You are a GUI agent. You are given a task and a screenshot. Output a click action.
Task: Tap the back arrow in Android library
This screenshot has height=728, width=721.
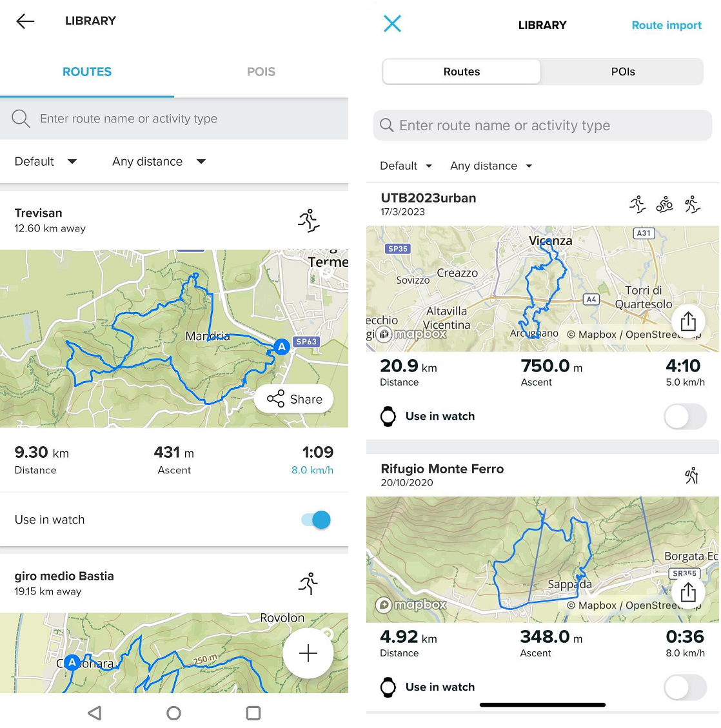(x=25, y=21)
